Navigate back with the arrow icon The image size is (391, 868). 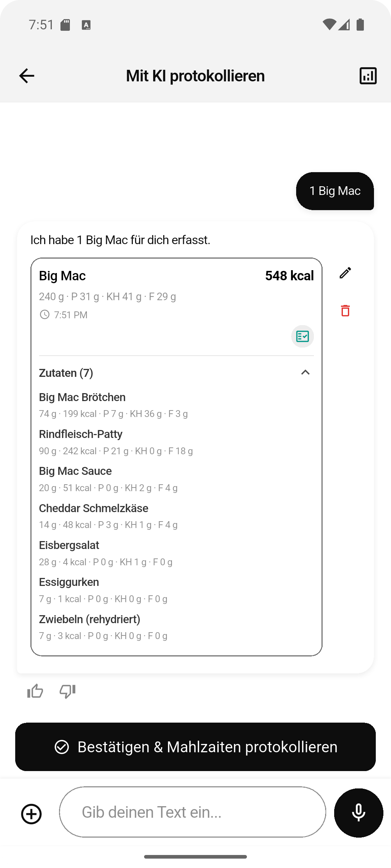tap(25, 75)
